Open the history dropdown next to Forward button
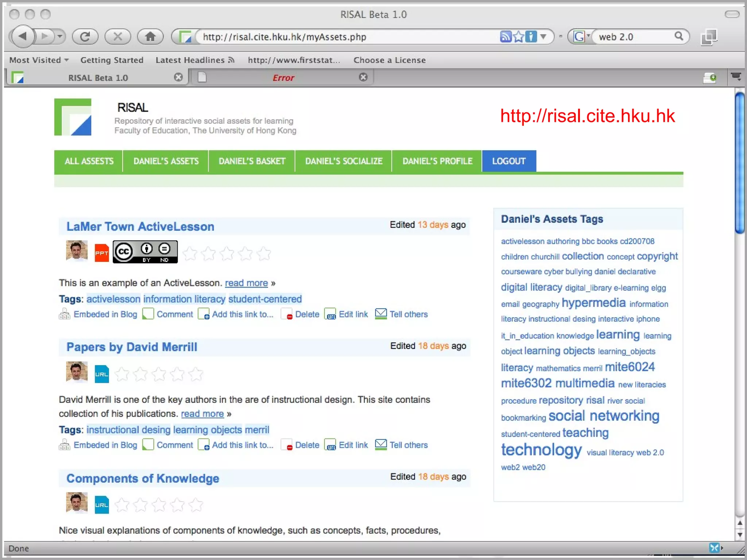Image resolution: width=747 pixels, height=560 pixels. pos(60,36)
